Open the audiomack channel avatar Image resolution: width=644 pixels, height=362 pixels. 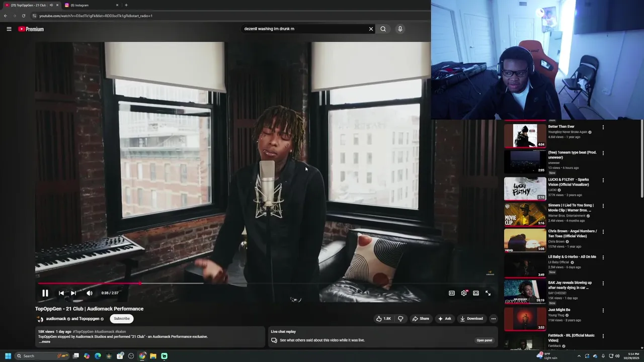click(40, 319)
